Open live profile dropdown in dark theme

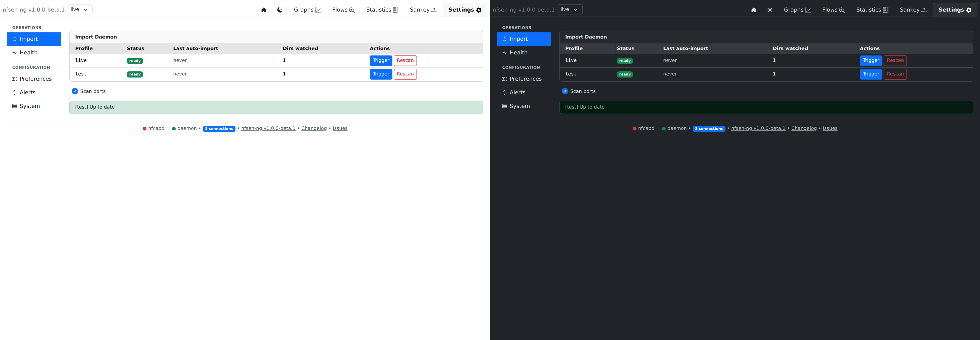point(570,10)
